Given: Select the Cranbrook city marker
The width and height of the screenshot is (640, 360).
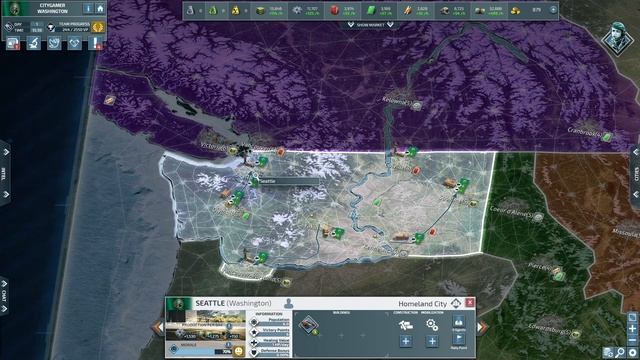Looking at the screenshot, I should [607, 137].
